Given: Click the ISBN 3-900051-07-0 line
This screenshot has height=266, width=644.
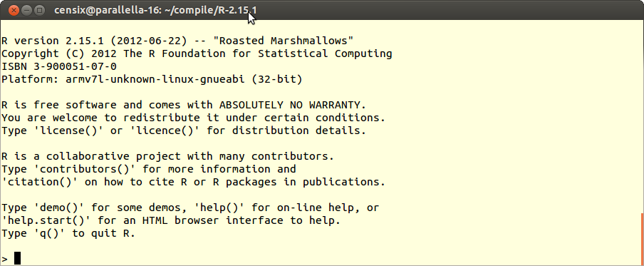Looking at the screenshot, I should [59, 66].
